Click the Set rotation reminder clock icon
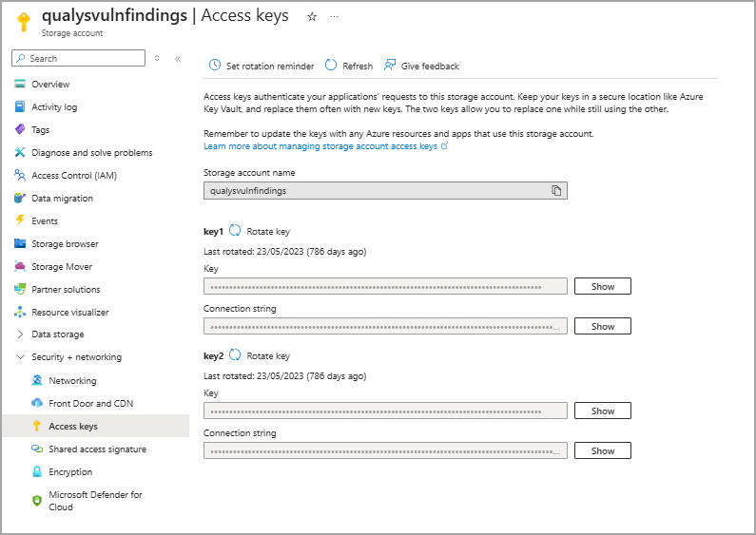 point(215,66)
